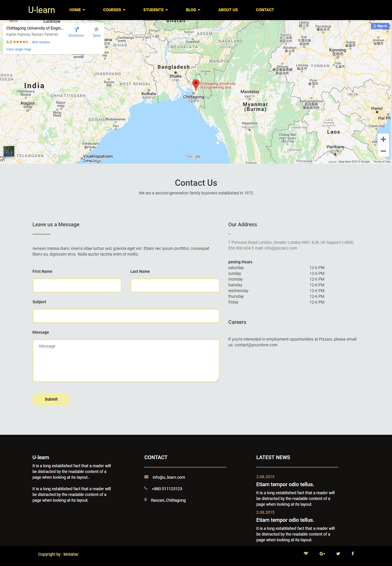Open the Twitter icon in footer
The width and height of the screenshot is (392, 566).
338,554
